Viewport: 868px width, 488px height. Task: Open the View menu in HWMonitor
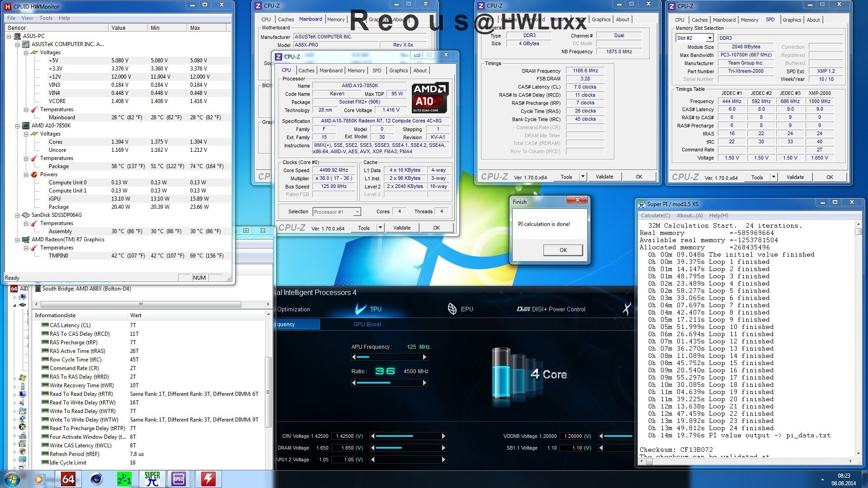(27, 18)
